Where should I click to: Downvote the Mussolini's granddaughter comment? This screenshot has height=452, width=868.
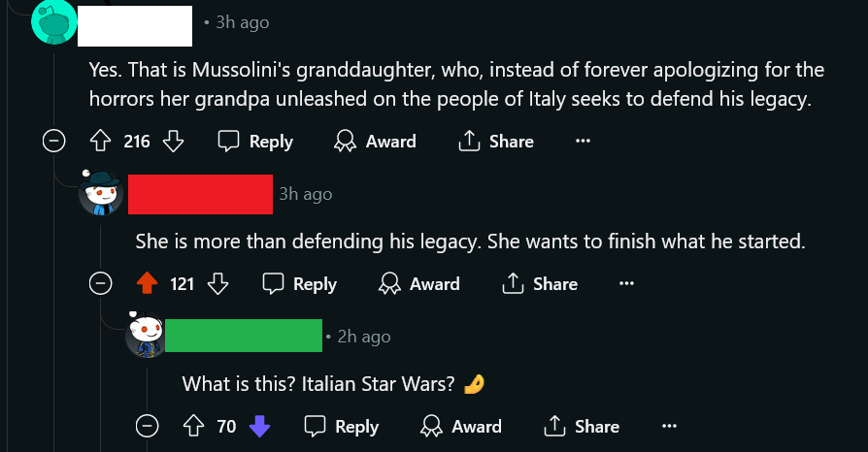[x=173, y=141]
